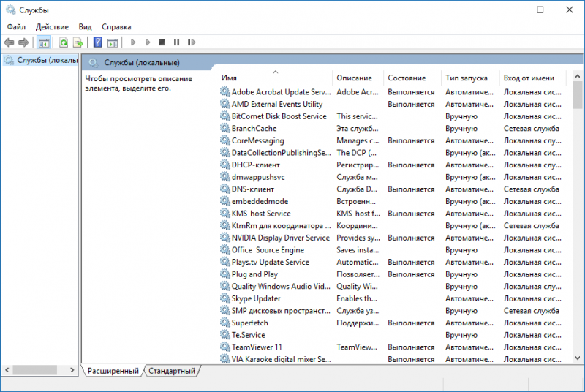
Task: Select the Te.Service row
Action: [392, 335]
